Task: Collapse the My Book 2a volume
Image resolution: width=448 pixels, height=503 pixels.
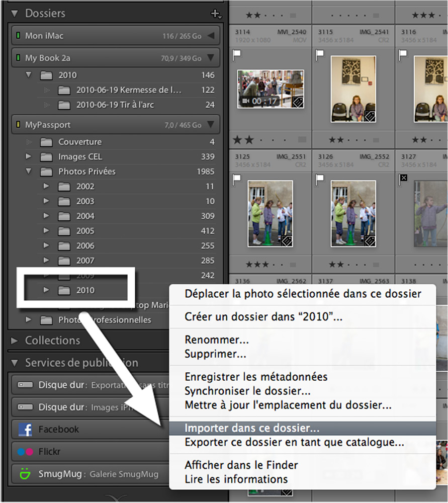Action: pyautogui.click(x=211, y=58)
